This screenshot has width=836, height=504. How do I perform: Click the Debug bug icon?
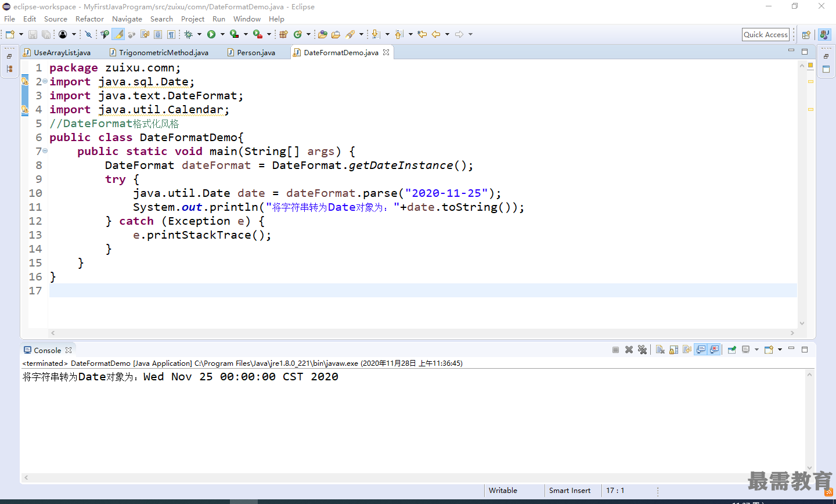point(188,34)
